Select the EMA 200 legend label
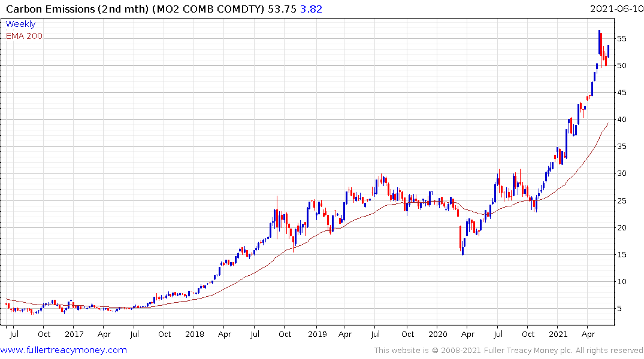The width and height of the screenshot is (644, 359). pos(24,36)
